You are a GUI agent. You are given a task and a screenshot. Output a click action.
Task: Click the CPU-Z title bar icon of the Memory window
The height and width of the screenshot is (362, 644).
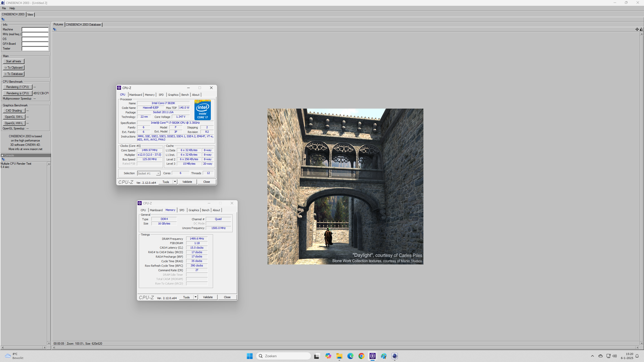(x=140, y=203)
